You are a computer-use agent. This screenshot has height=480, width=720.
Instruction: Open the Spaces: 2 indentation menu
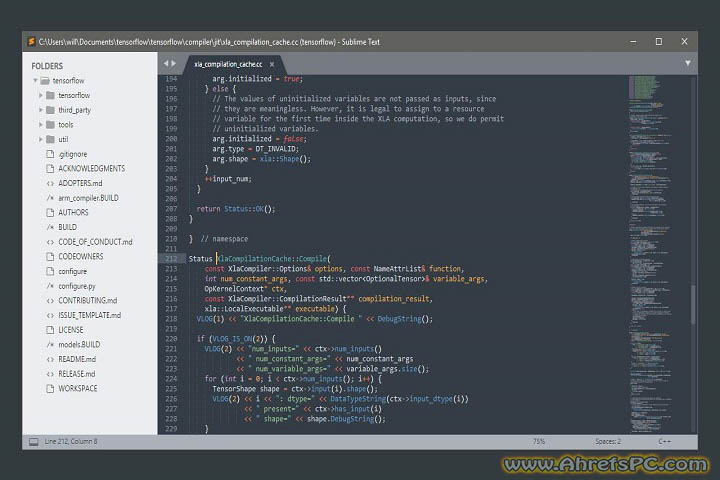(608, 441)
